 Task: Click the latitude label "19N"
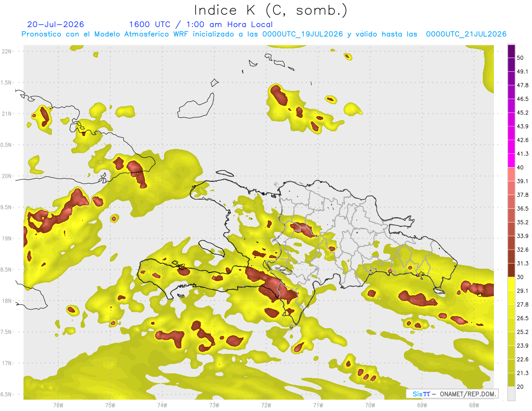[x=7, y=239]
